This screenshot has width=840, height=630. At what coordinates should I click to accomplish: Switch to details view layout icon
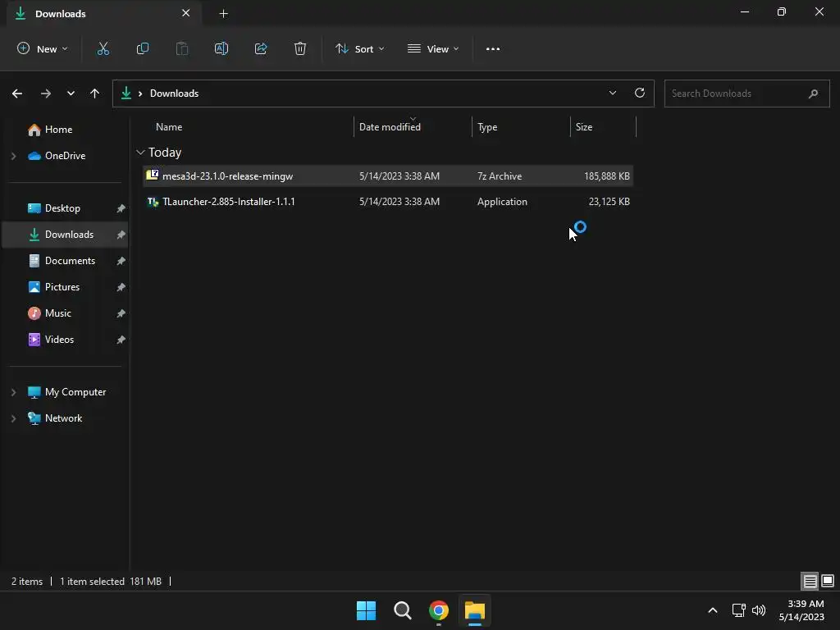coord(810,581)
